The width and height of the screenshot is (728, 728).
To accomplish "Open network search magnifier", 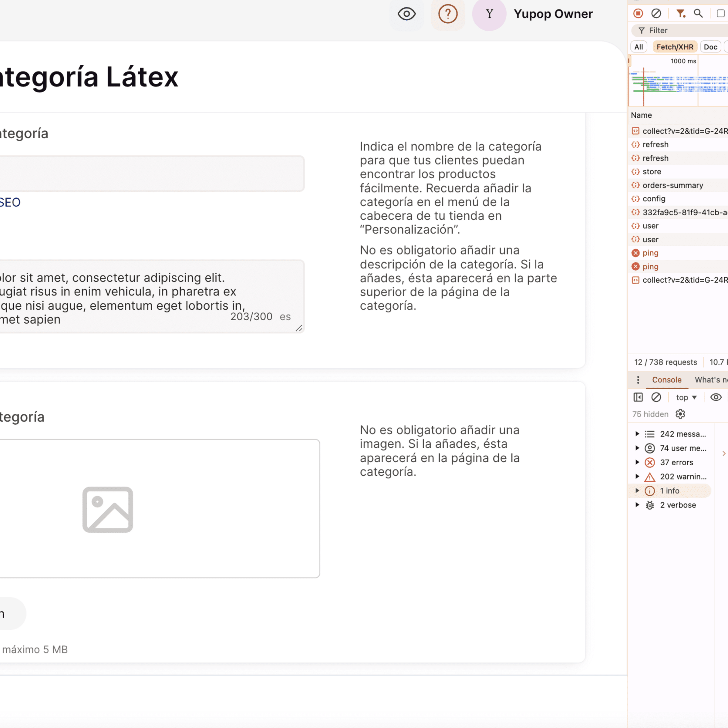I will tap(698, 14).
